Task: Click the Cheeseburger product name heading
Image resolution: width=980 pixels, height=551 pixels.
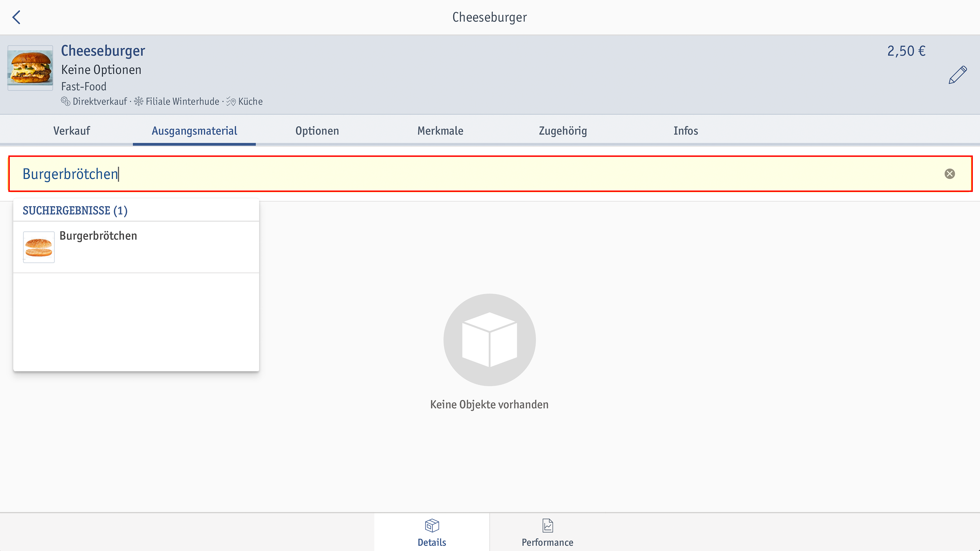Action: (x=103, y=51)
